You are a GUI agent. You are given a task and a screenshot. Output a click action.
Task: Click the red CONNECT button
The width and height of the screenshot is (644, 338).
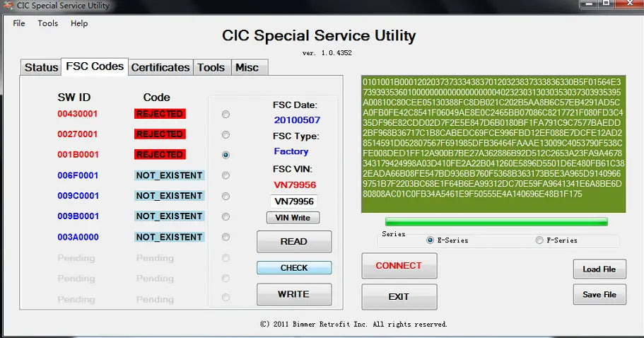coord(399,266)
